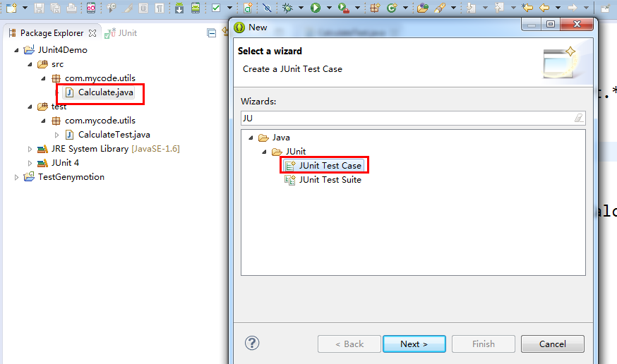
Task: Click the Previous Annotation toolbar icon
Action: coord(499,8)
